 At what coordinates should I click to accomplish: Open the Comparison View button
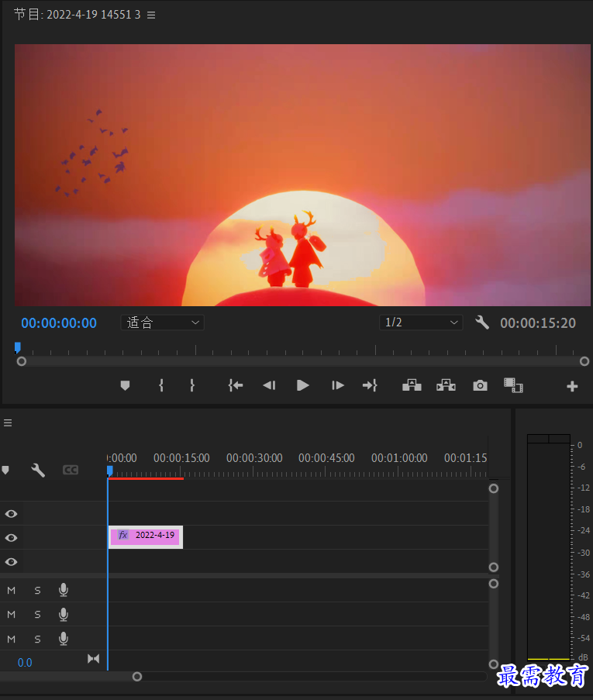[513, 385]
